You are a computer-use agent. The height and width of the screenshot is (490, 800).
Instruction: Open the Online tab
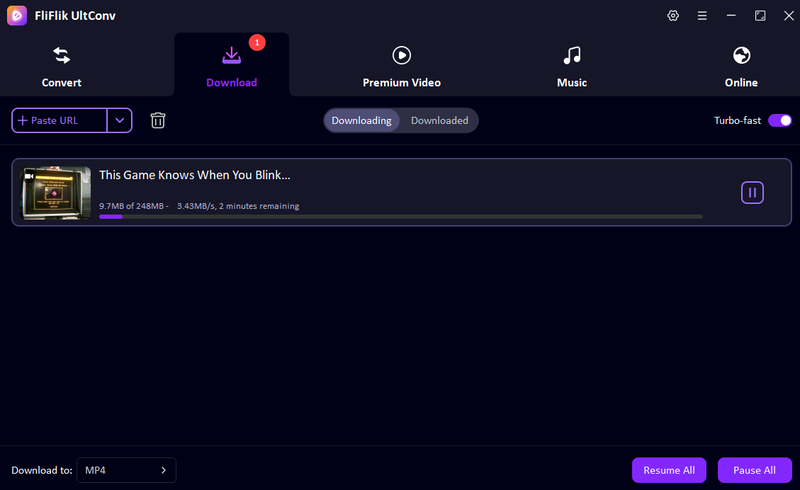click(741, 66)
